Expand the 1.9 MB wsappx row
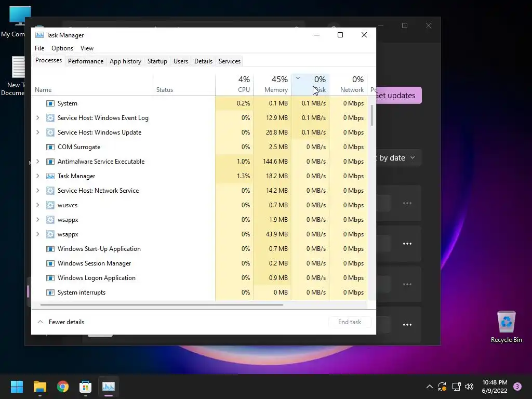The width and height of the screenshot is (532, 399). [x=37, y=220]
